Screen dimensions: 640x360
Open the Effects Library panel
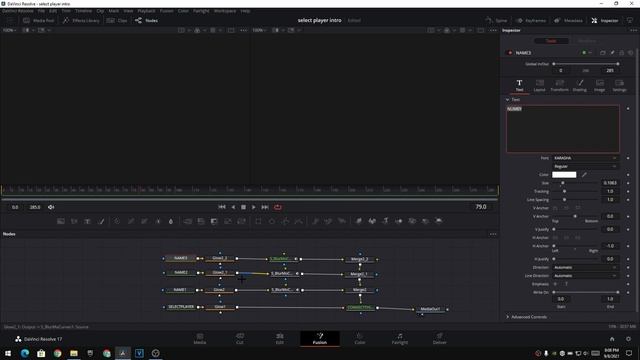(x=81, y=20)
